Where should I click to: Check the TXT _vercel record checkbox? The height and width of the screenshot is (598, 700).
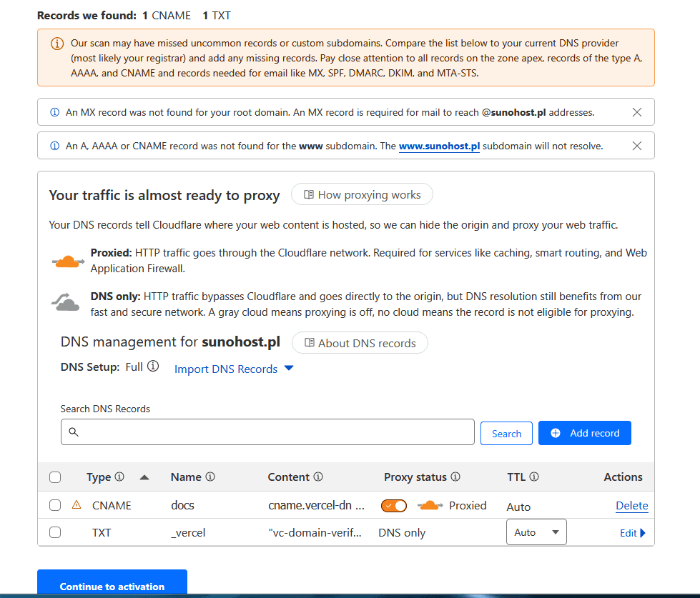(x=55, y=532)
